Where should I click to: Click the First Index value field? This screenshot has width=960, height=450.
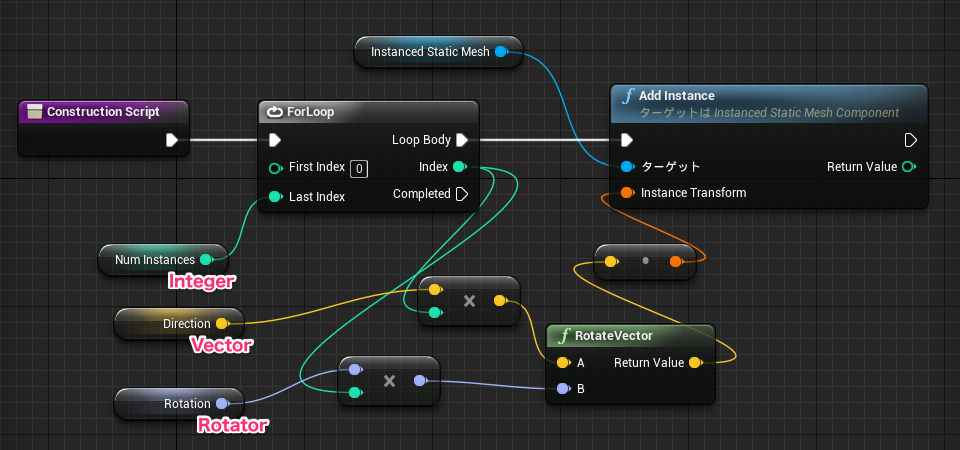click(x=359, y=168)
